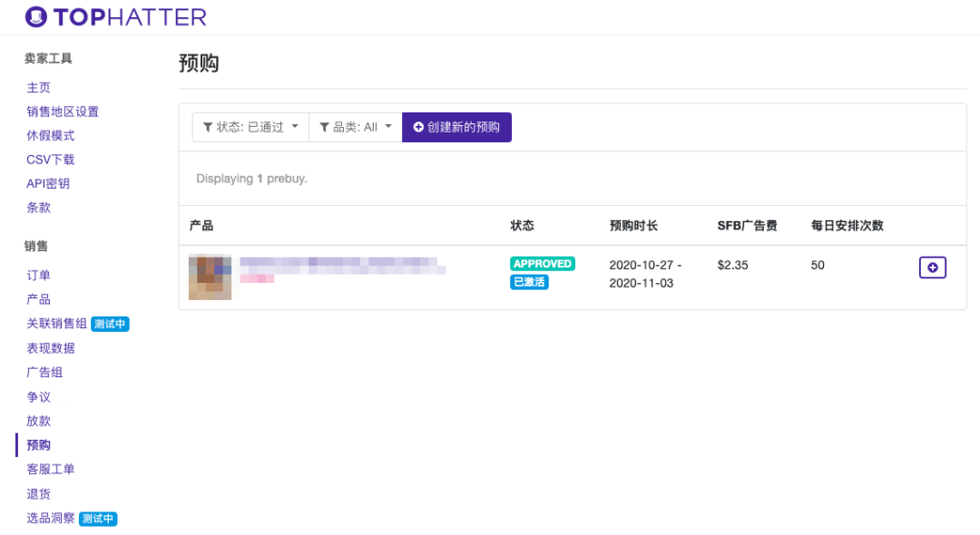The height and width of the screenshot is (535, 980).
Task: Open the 品类: All filter dropdown
Action: pyautogui.click(x=356, y=127)
